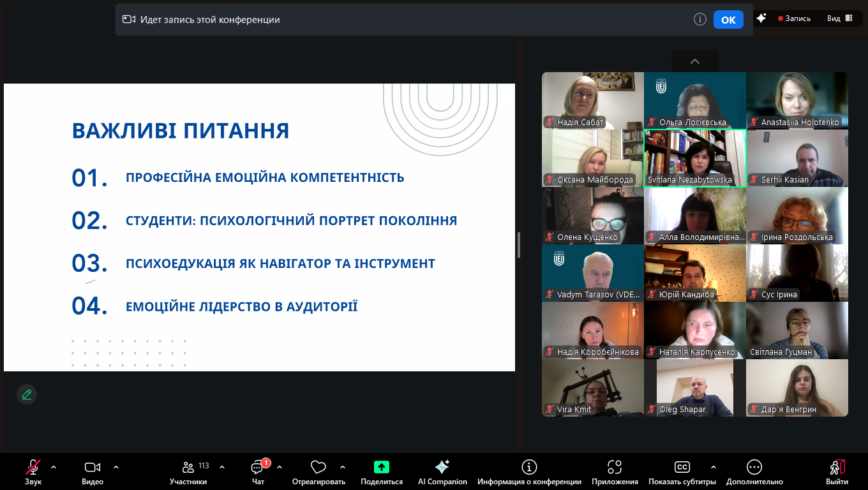Open the Вид view menu

pyautogui.click(x=840, y=19)
